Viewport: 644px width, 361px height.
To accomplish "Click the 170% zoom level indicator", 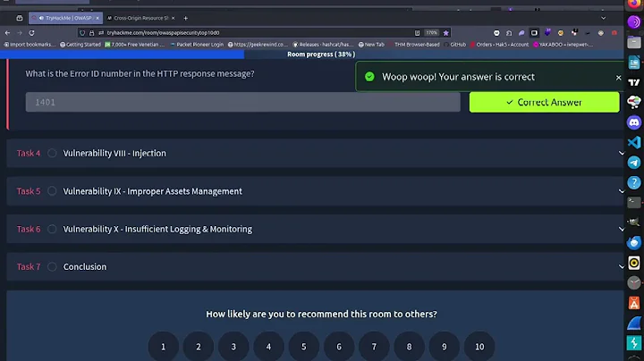I will coord(431,33).
